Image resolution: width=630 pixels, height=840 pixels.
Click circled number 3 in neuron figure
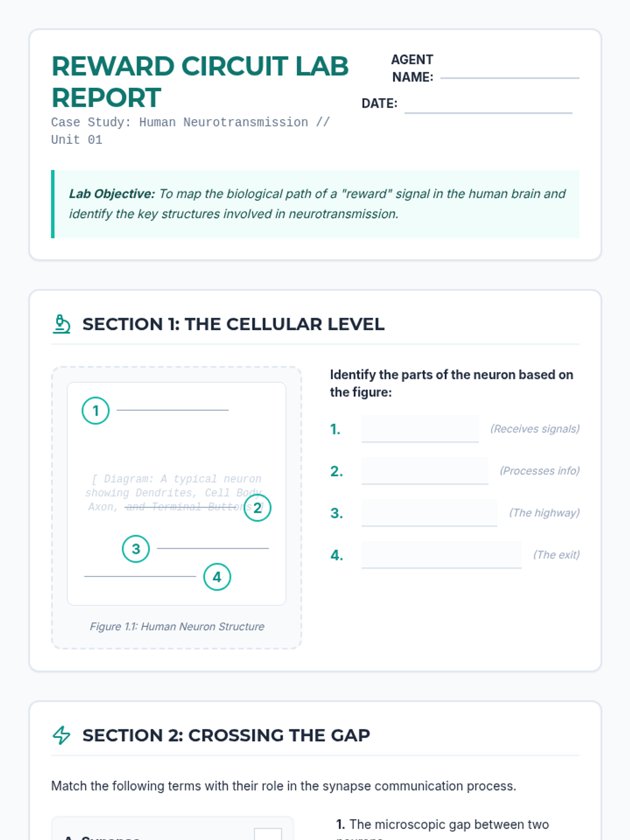[x=136, y=549]
